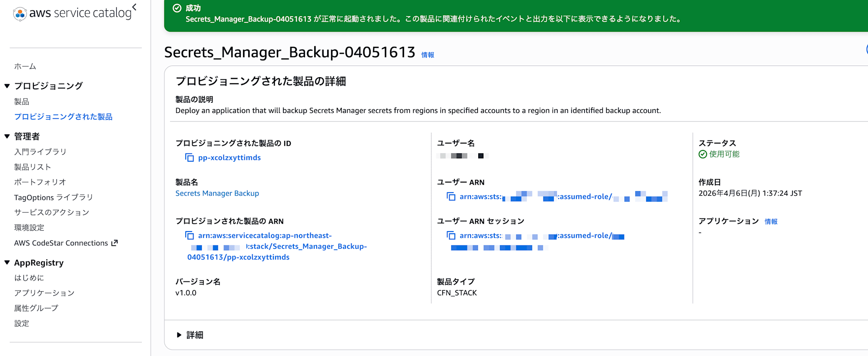
Task: Click the 使用可能 status check icon
Action: [x=703, y=154]
